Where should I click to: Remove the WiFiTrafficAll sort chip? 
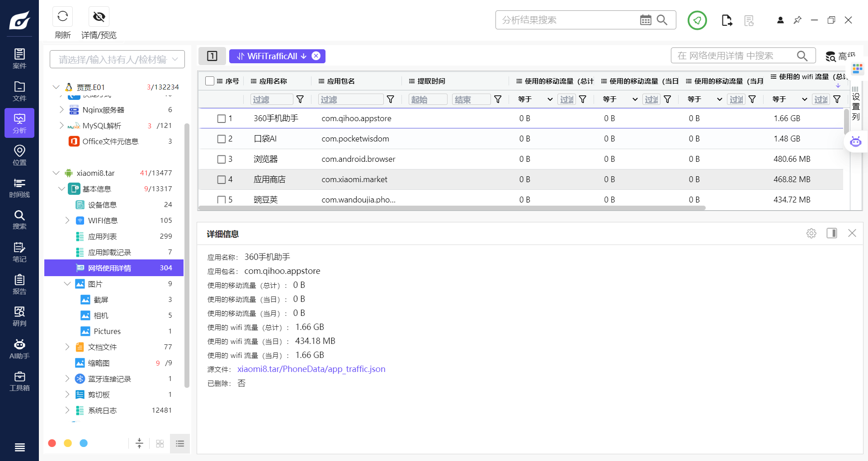point(316,56)
